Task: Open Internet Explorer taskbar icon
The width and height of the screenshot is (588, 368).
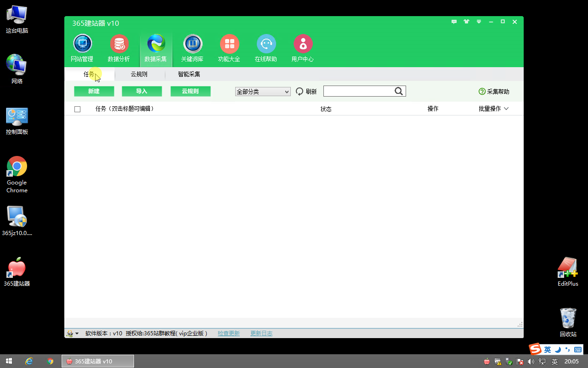Action: click(29, 361)
